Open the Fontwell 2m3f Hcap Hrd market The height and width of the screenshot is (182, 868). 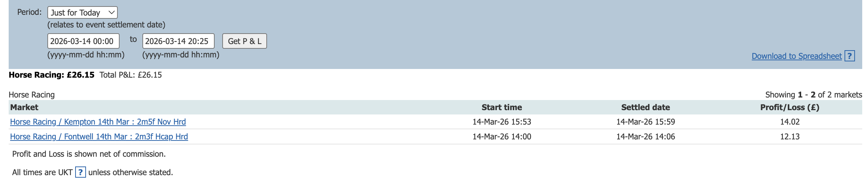click(99, 137)
